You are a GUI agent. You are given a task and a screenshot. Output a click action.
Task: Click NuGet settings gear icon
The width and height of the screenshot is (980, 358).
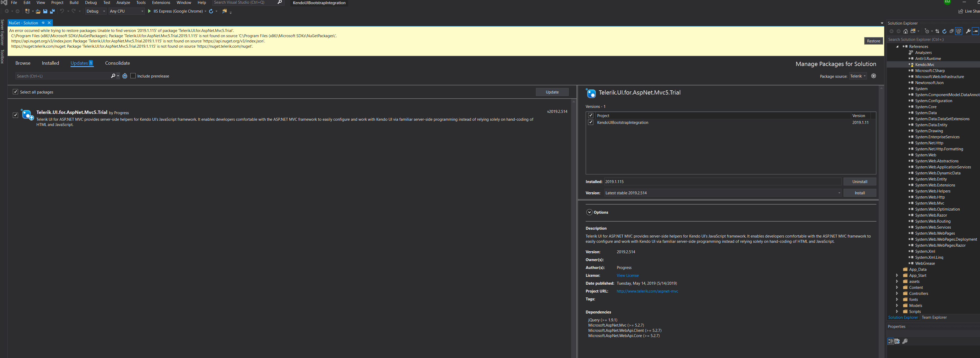(873, 76)
